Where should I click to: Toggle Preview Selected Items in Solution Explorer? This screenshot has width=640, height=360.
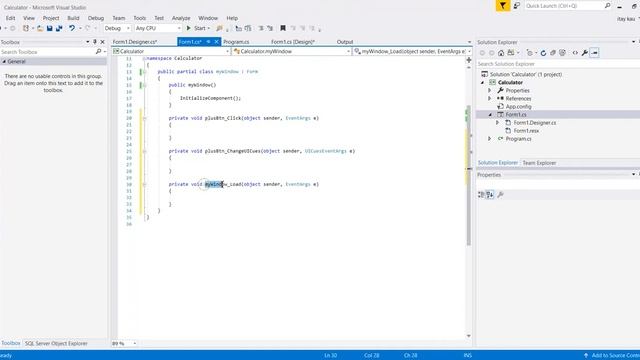(x=594, y=53)
